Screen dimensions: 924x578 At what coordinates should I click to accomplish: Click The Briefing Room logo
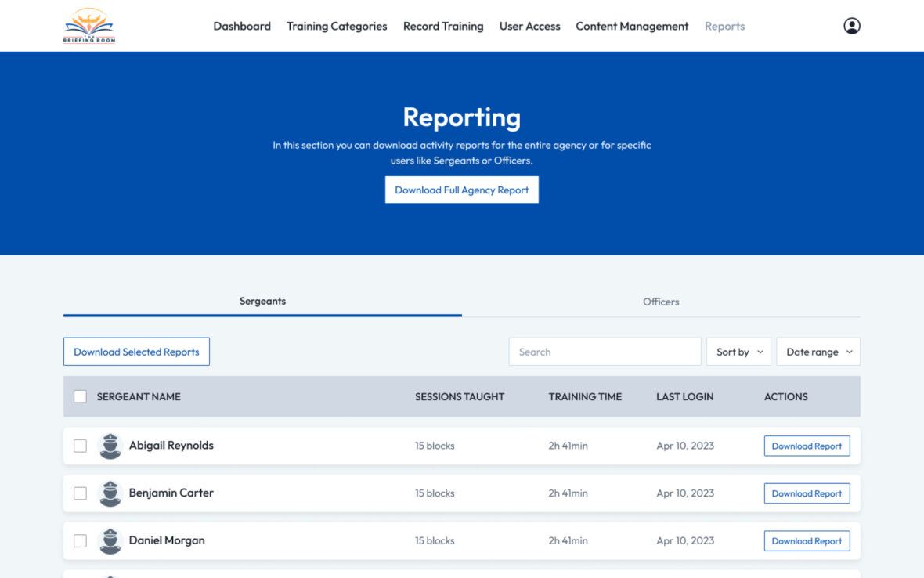tap(88, 25)
